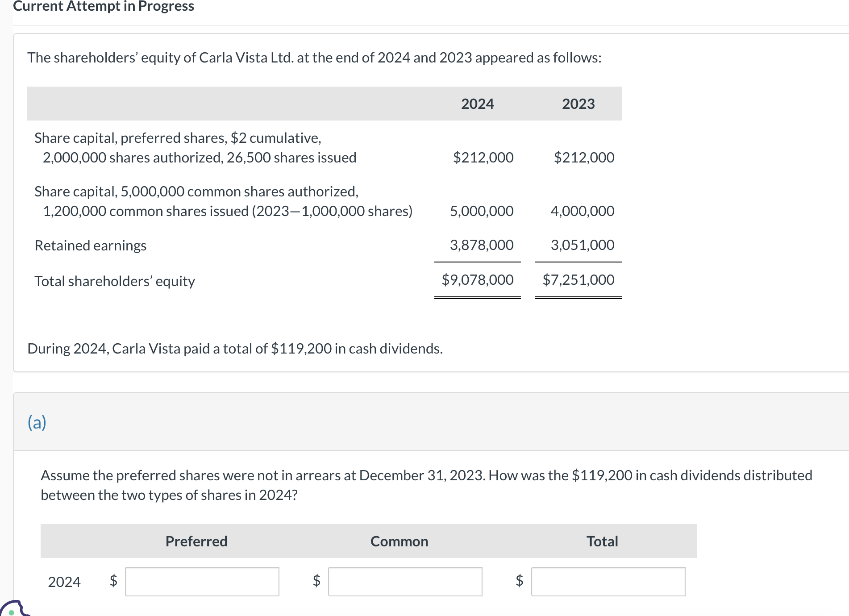Select the $9,078,000 total shareholders' equity value
This screenshot has height=616, width=849.
(x=477, y=279)
